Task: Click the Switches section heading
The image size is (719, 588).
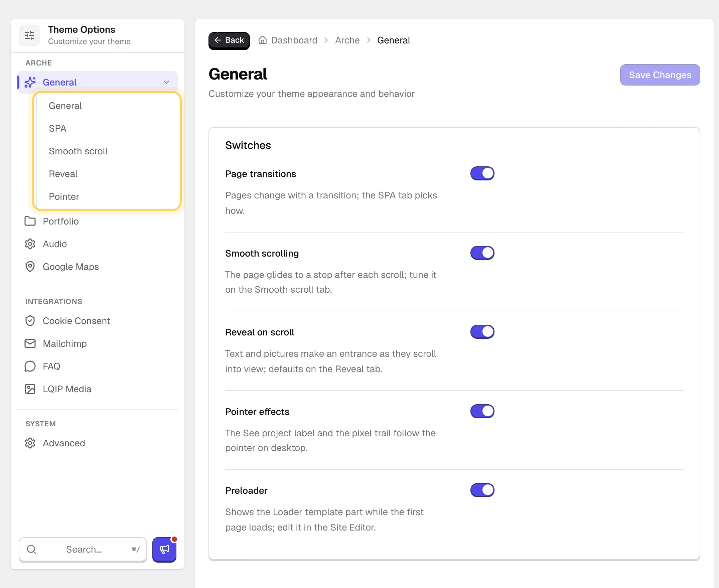Action: tap(248, 145)
